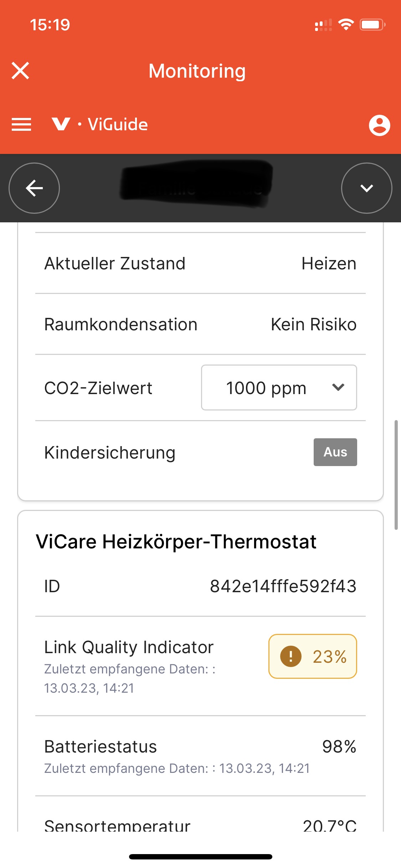Tap the ViGuide title text
The image size is (401, 868).
click(118, 124)
